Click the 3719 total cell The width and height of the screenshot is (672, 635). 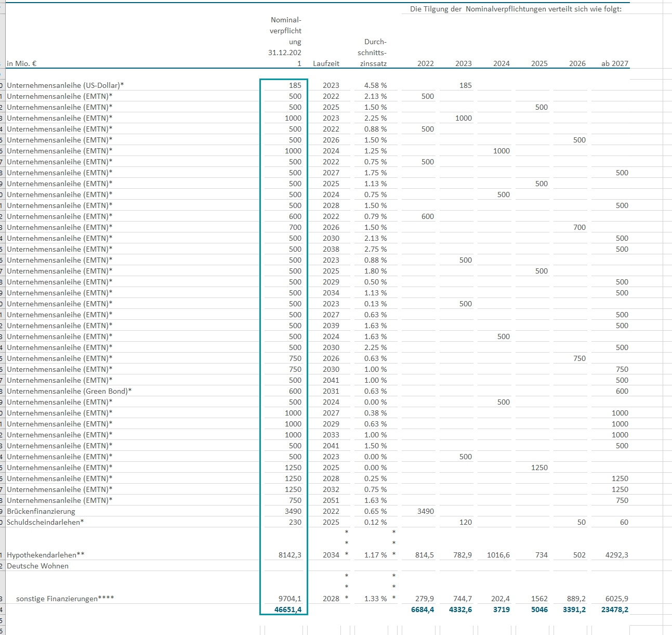point(502,610)
